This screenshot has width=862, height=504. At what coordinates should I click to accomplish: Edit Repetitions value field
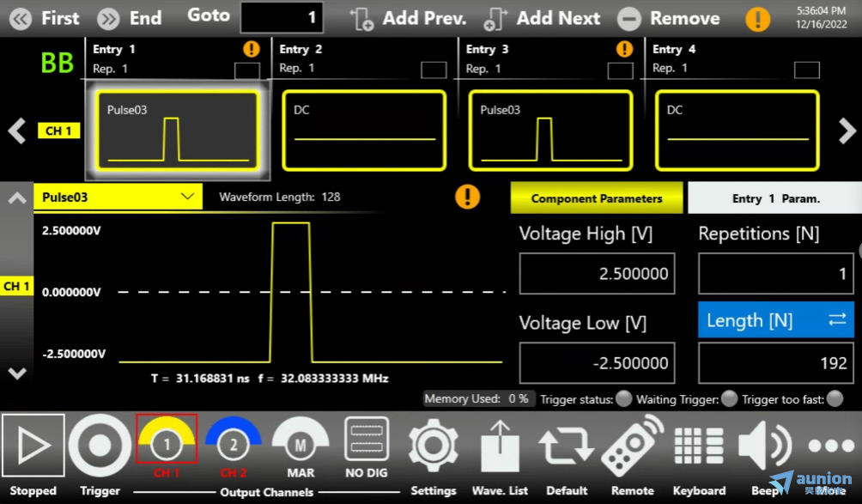tap(775, 274)
